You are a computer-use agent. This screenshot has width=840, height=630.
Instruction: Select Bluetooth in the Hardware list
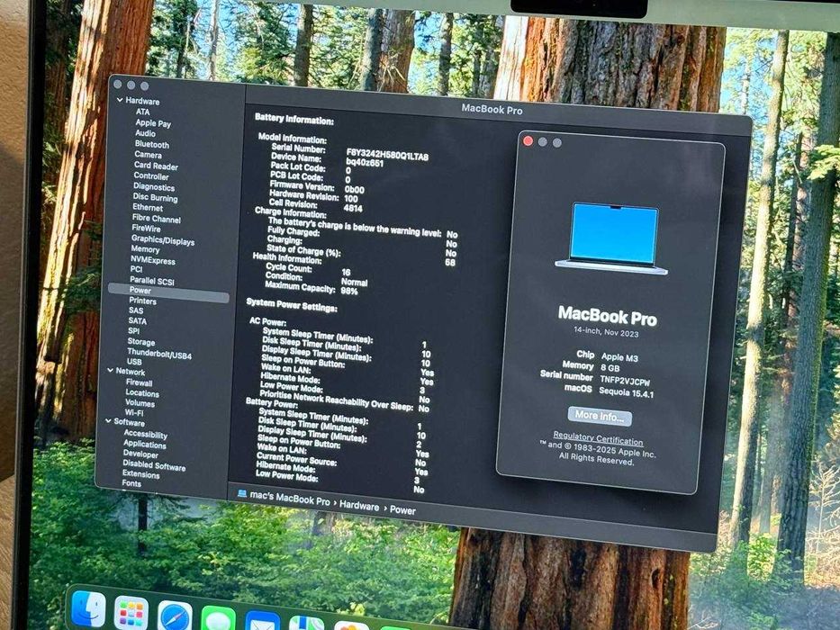151,145
